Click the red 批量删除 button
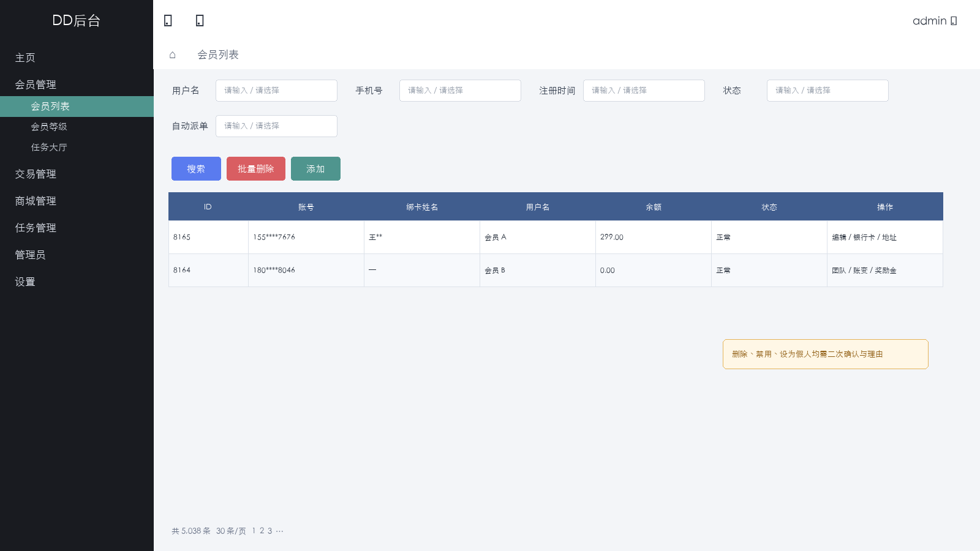The image size is (980, 551). (256, 169)
